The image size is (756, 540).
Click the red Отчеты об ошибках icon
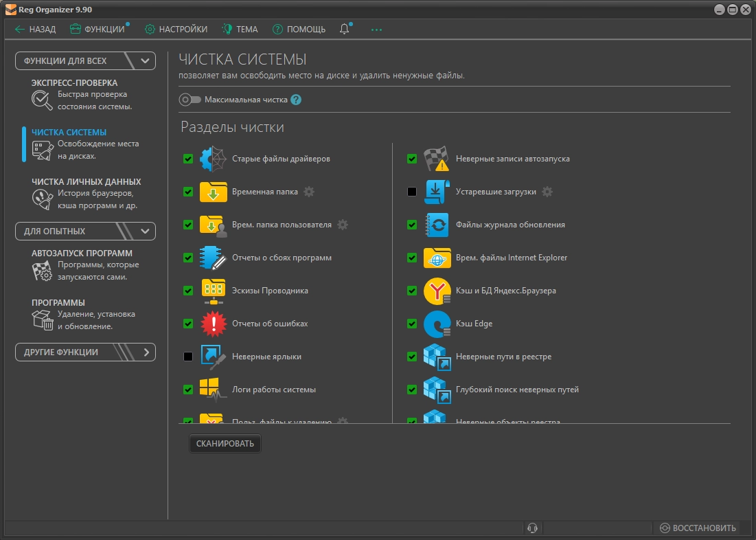[213, 324]
